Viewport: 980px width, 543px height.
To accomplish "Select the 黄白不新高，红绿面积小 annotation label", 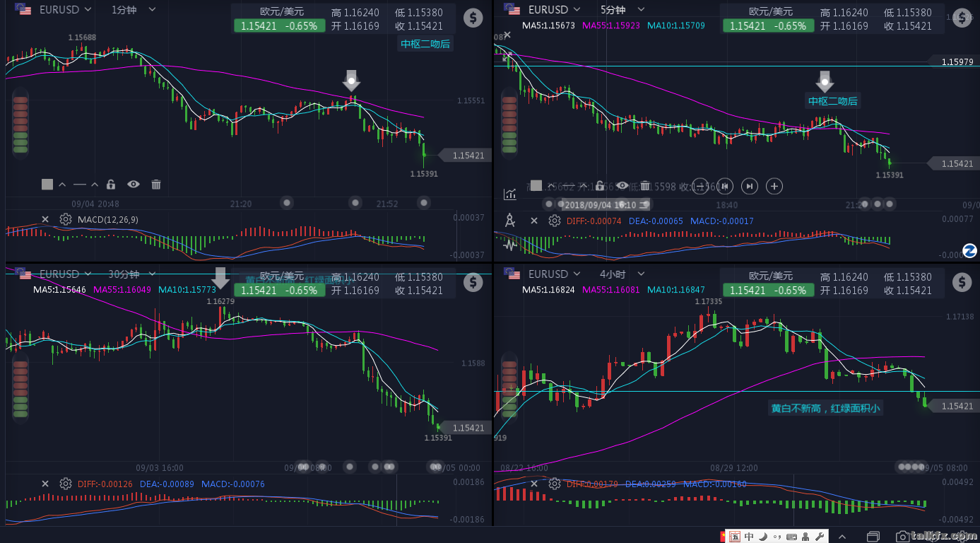I will 825,408.
